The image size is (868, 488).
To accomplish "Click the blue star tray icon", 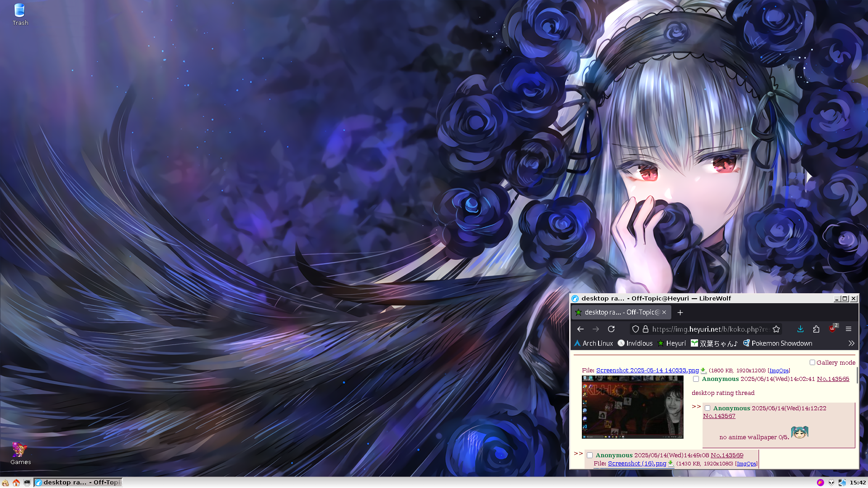I will click(x=842, y=483).
